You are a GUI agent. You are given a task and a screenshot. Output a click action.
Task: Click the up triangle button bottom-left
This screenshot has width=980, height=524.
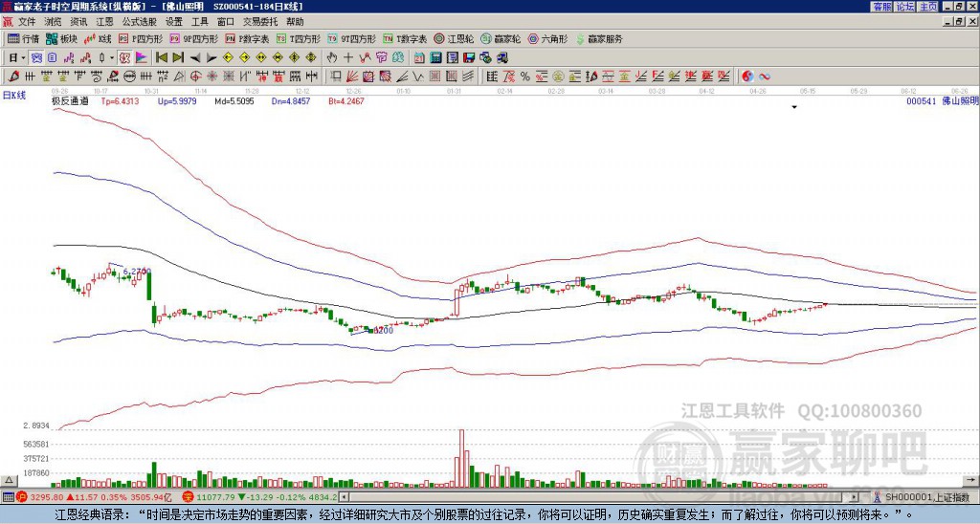(x=9, y=480)
